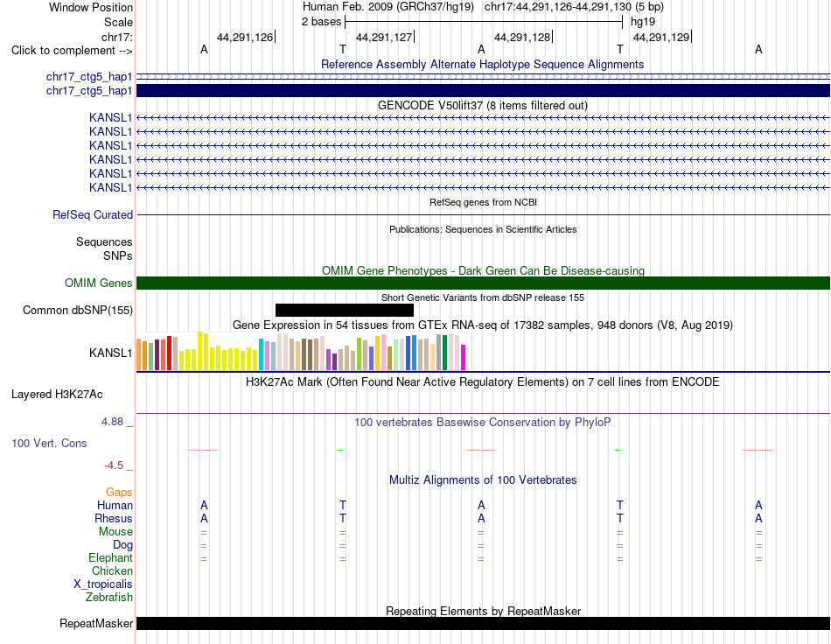Click the RepeatMasker track label
Viewport: 831px width, 644px height.
click(x=96, y=623)
